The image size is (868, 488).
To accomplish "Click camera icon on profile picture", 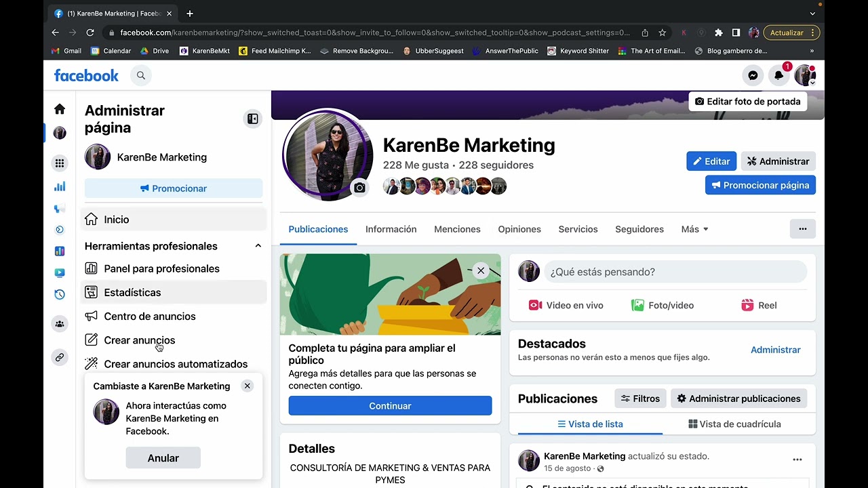I will pos(359,188).
